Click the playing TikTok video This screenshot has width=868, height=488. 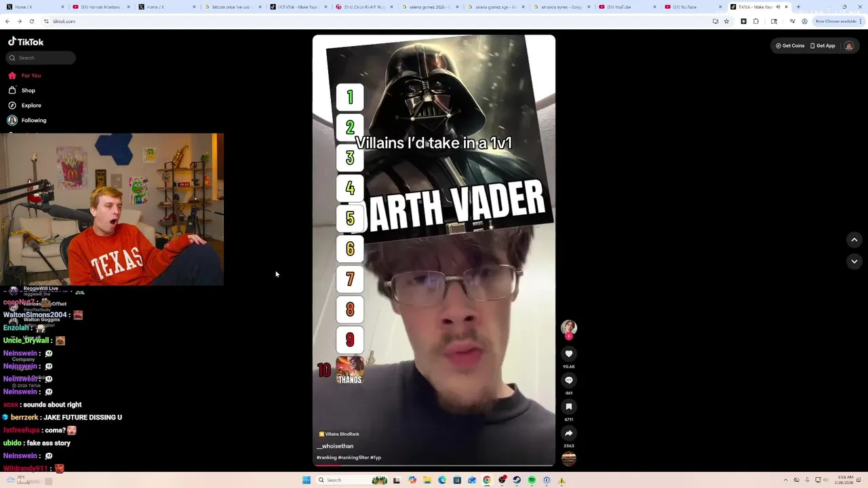tap(434, 251)
